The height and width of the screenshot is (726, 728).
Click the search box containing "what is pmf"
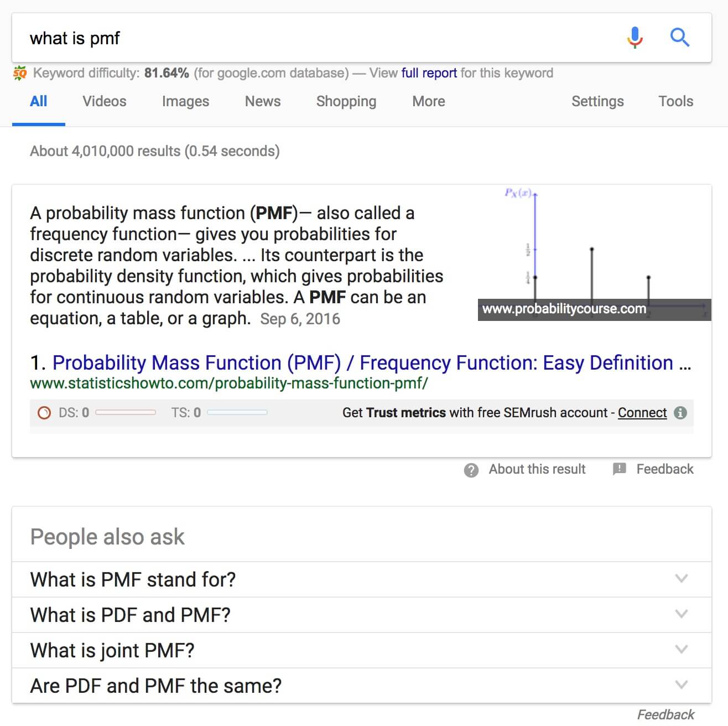pos(310,38)
